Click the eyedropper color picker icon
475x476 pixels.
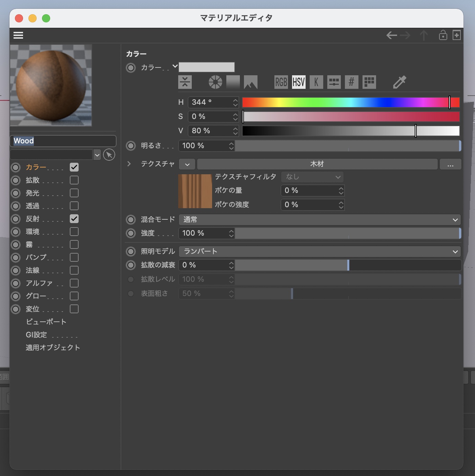pyautogui.click(x=399, y=82)
